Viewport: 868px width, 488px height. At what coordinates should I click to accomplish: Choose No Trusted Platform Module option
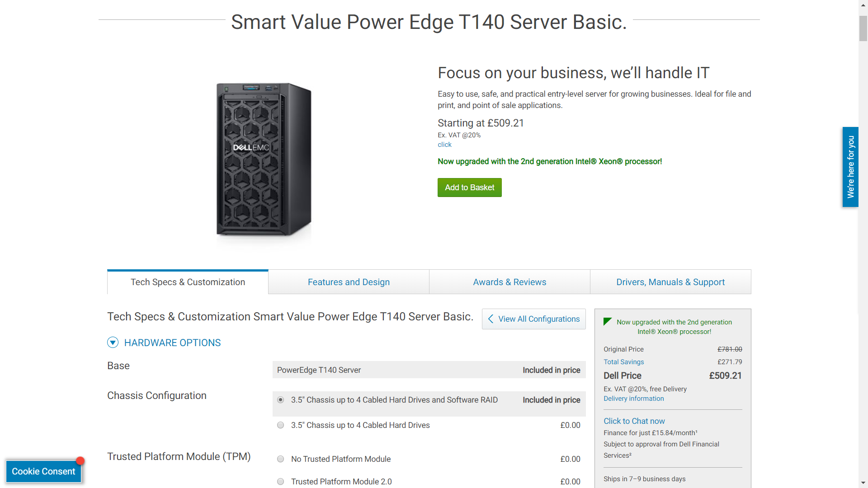[x=281, y=459]
